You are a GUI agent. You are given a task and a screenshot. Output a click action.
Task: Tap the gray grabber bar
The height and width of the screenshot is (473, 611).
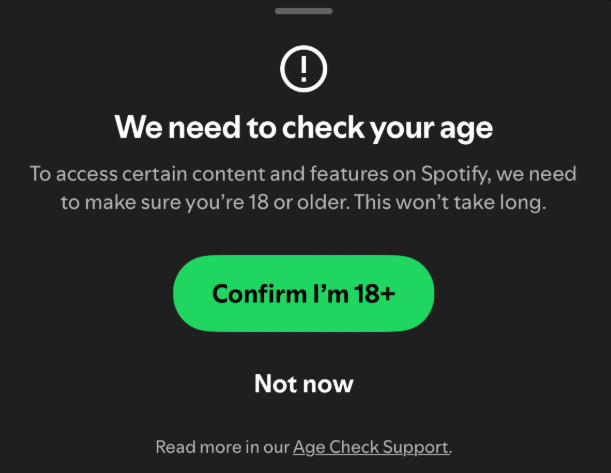tap(304, 10)
